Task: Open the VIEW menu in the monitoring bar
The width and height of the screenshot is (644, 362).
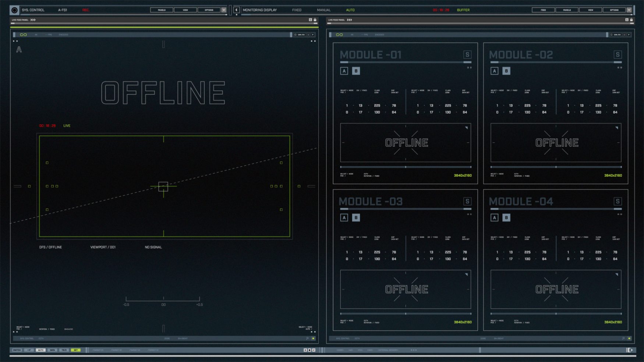Action: (x=590, y=10)
